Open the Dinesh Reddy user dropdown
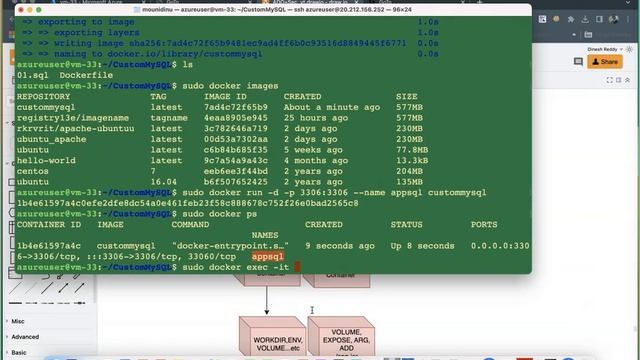640x360 pixels. (x=604, y=49)
